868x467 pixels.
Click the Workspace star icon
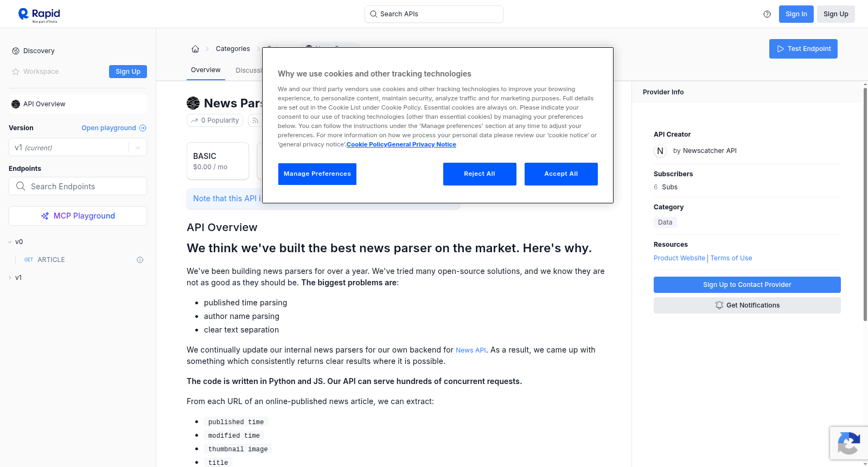(16, 72)
